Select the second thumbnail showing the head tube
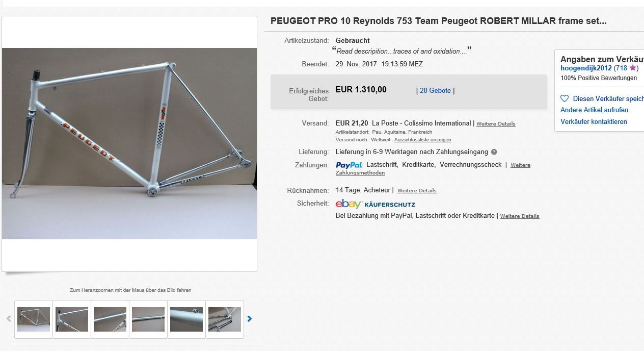 coord(72,319)
